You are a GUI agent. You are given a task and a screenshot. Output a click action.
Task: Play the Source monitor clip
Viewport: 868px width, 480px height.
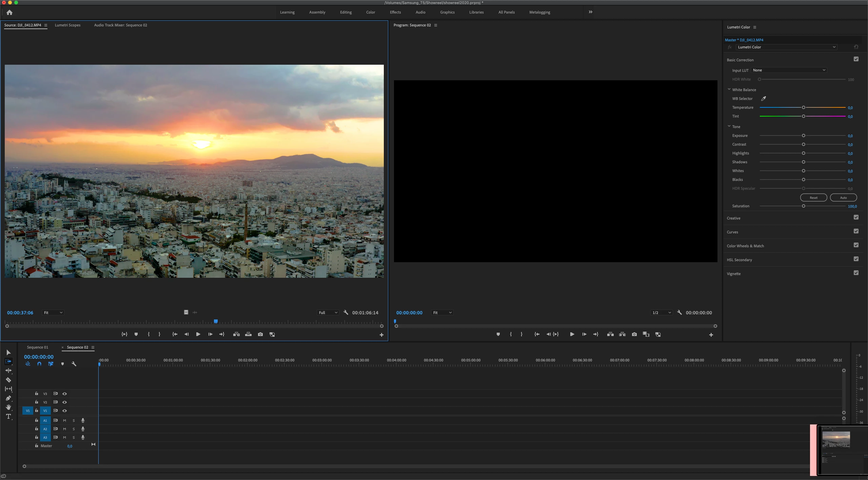(x=198, y=334)
